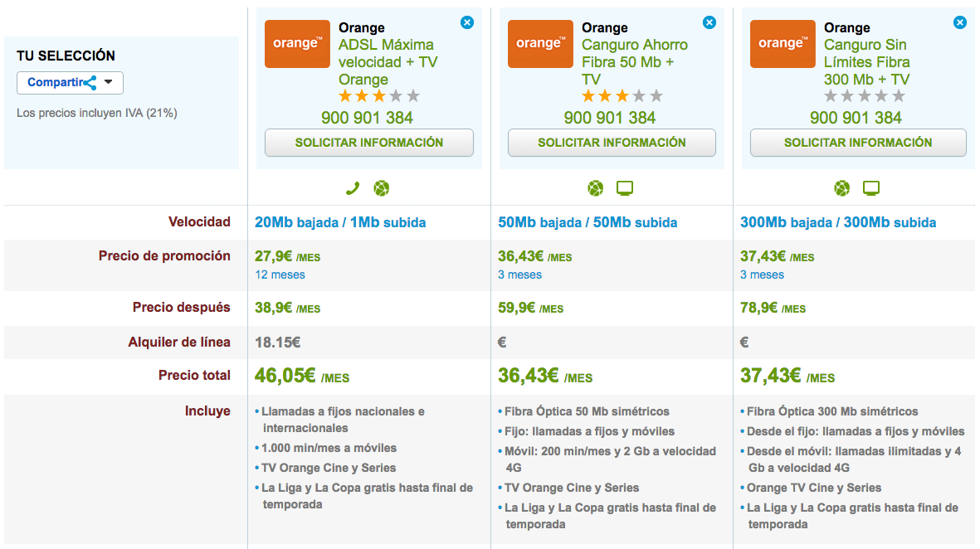This screenshot has height=549, width=980.
Task: Click internet globe icon under Canguro Ahorro plan
Action: click(x=596, y=188)
